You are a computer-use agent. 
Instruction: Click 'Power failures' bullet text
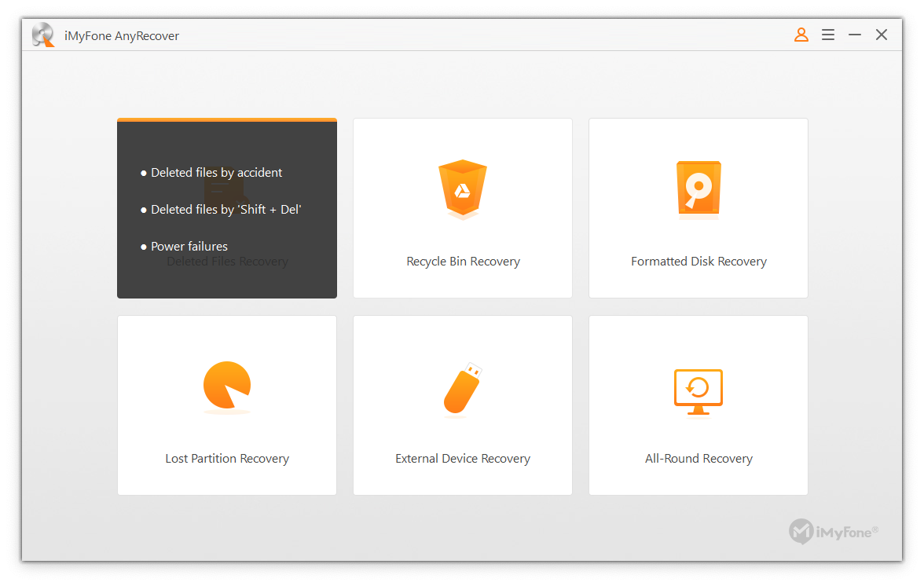point(189,246)
